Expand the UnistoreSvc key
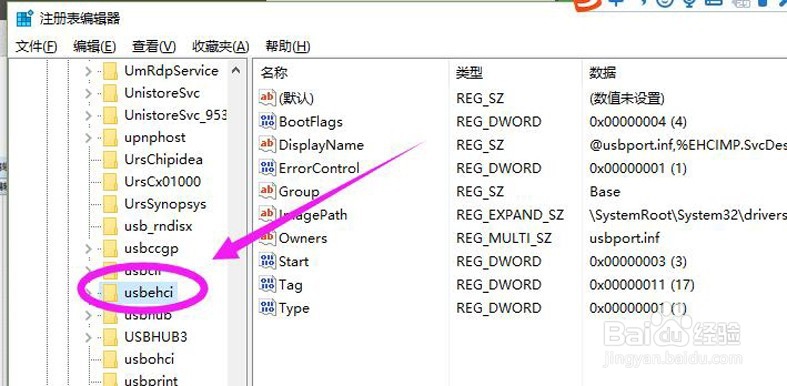The height and width of the screenshot is (386, 787). tap(88, 93)
